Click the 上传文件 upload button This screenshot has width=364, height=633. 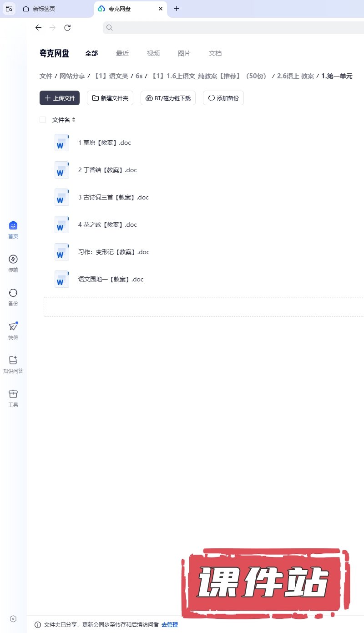point(60,98)
